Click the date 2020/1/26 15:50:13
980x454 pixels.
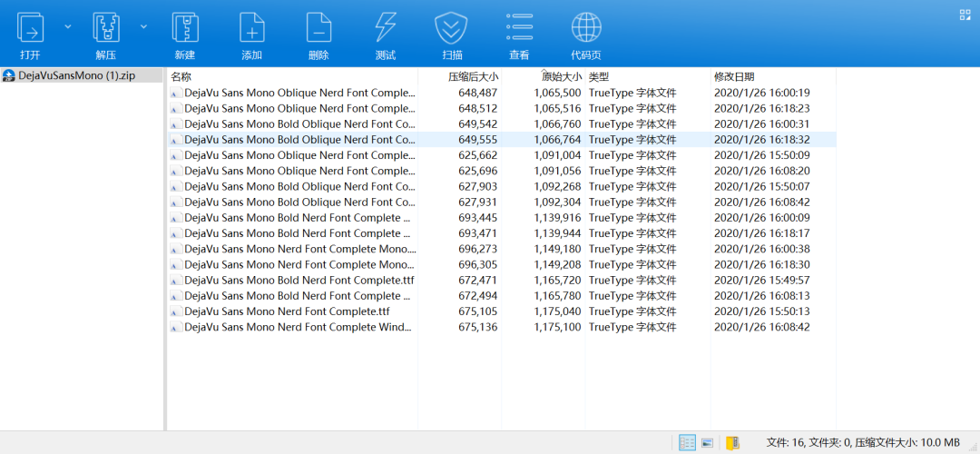click(762, 311)
